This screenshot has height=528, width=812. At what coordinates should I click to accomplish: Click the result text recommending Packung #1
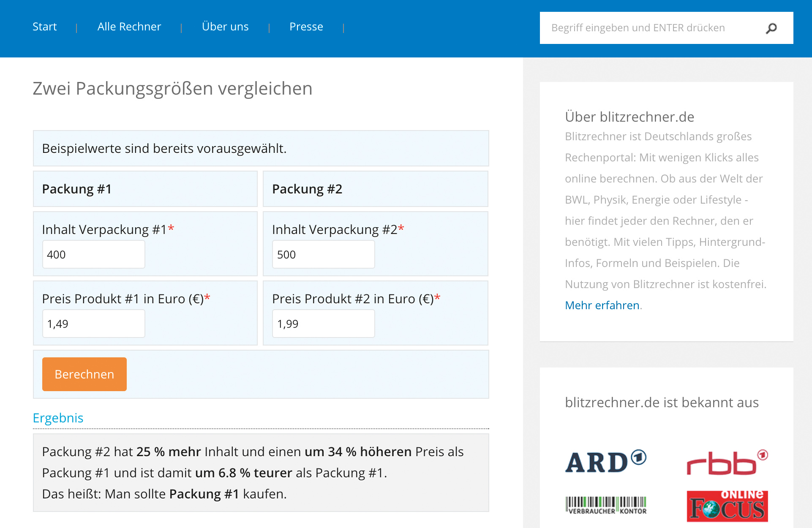pos(164,494)
